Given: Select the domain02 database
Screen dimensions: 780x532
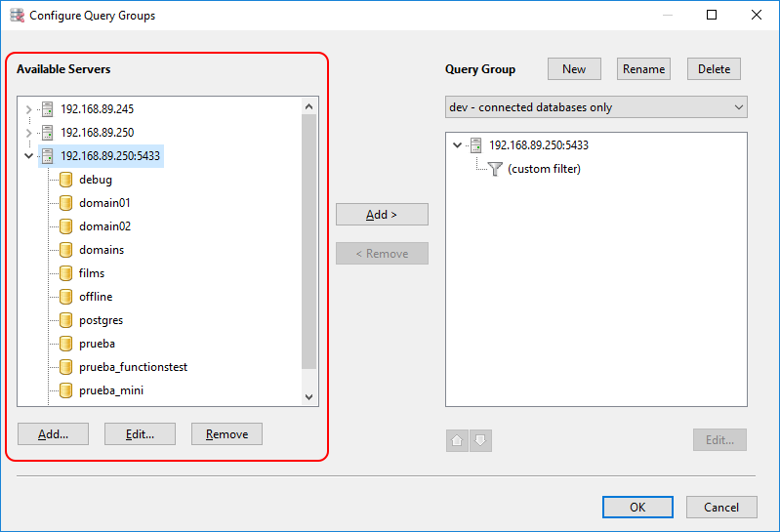Looking at the screenshot, I should pos(105,226).
